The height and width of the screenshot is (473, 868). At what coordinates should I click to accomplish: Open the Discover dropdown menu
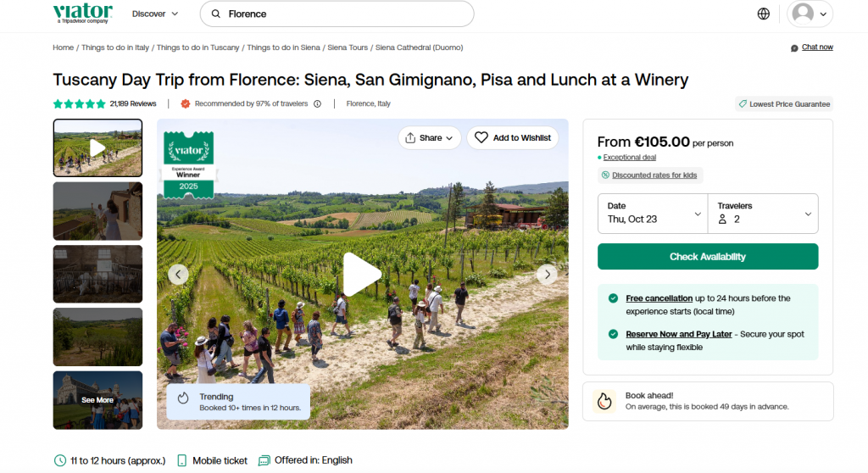(x=155, y=14)
